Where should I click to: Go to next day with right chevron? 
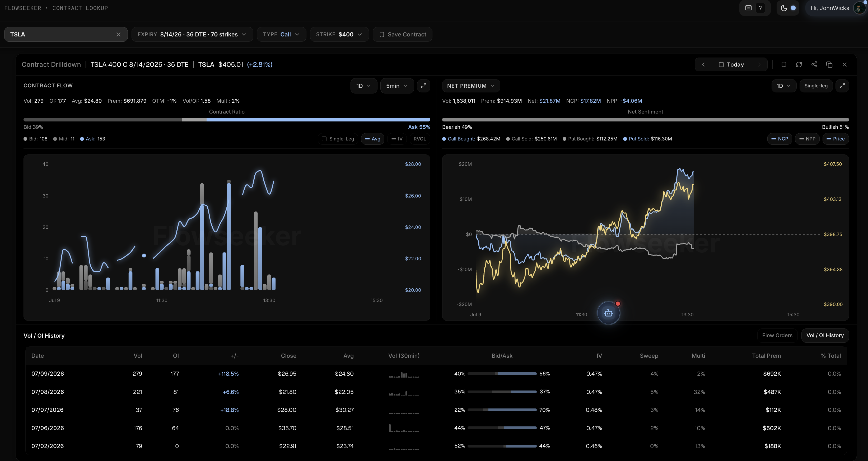pyautogui.click(x=759, y=64)
